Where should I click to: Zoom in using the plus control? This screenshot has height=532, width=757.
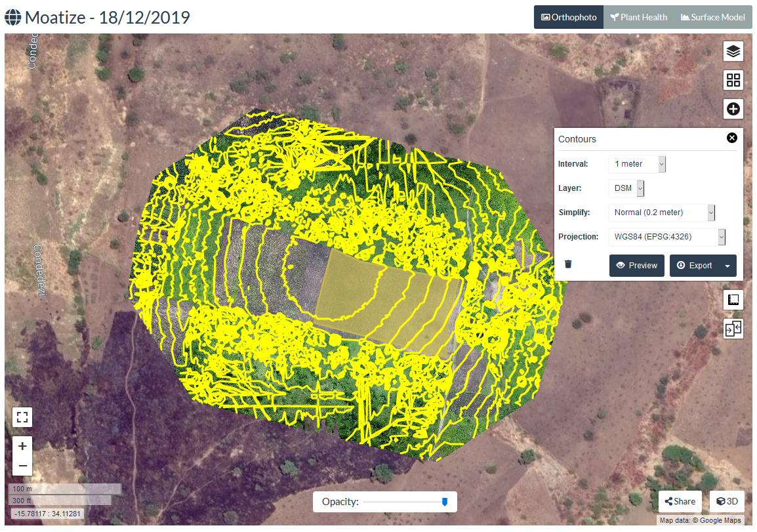(22, 445)
